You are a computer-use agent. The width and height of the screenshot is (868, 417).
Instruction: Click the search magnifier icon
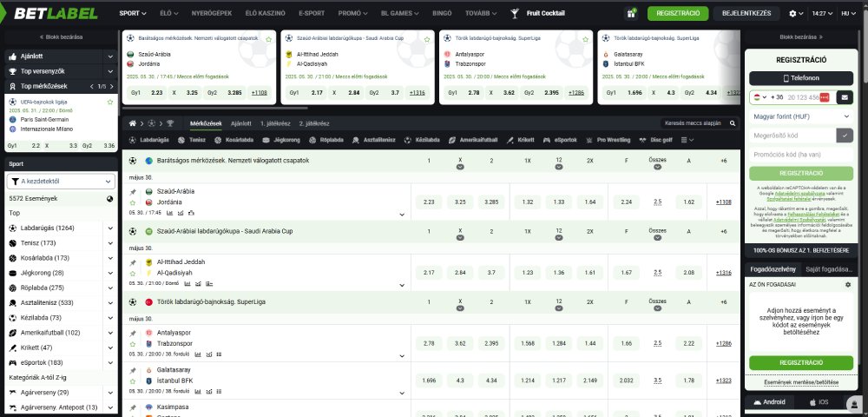coord(733,123)
